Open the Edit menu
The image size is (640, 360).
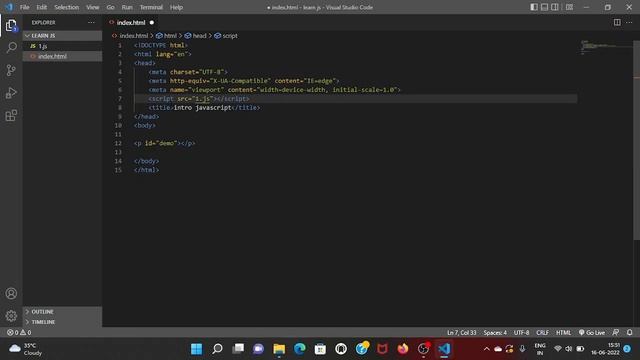pos(42,7)
